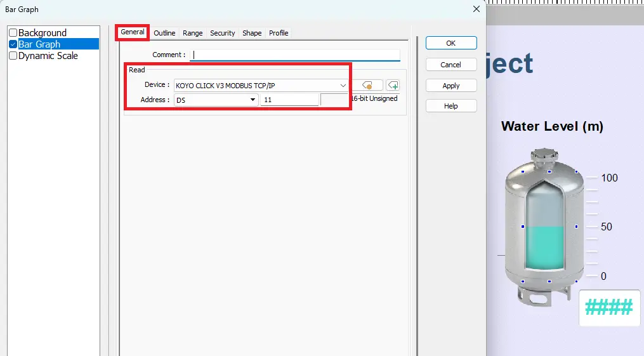The height and width of the screenshot is (356, 644).
Task: Click the add new tag icon
Action: click(x=393, y=85)
